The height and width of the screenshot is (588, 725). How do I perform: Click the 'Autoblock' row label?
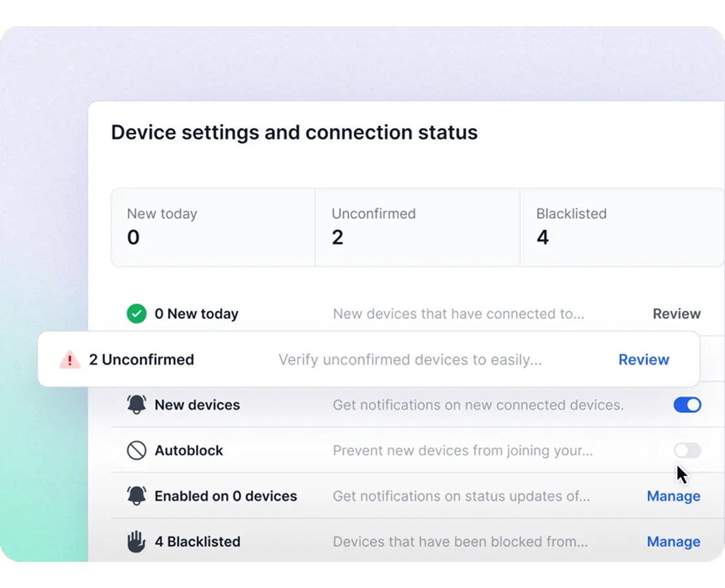[x=189, y=450]
